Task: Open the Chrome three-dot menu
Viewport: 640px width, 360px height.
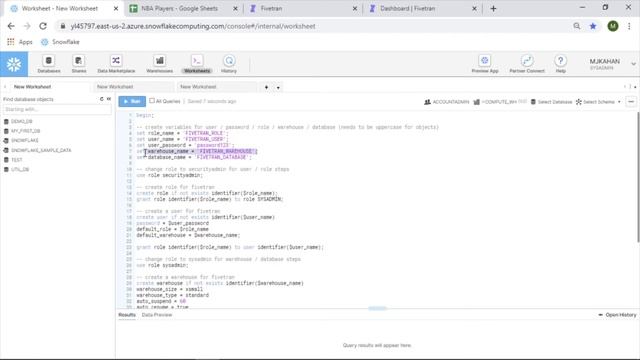Action: click(629, 26)
